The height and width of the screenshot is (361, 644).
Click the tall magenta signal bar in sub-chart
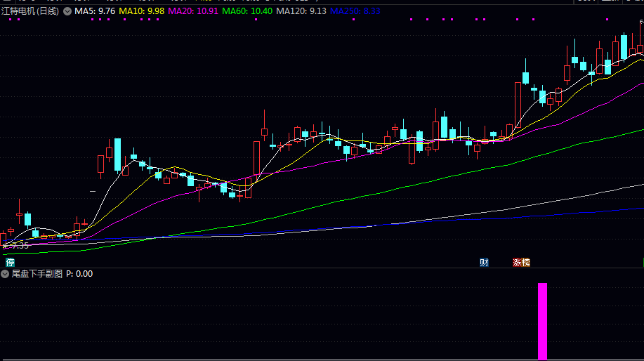click(x=542, y=322)
